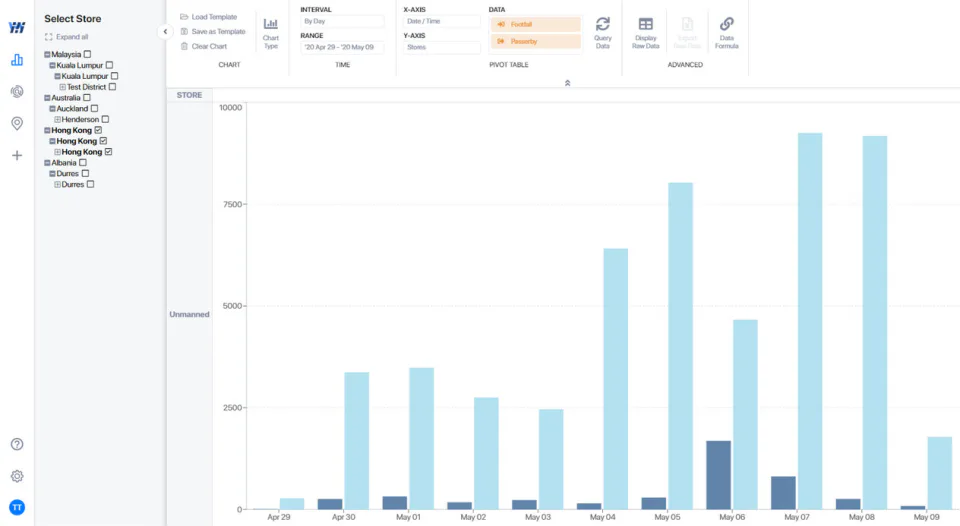Tick the Auckland checkbox
Image resolution: width=960 pixels, height=526 pixels.
[94, 108]
